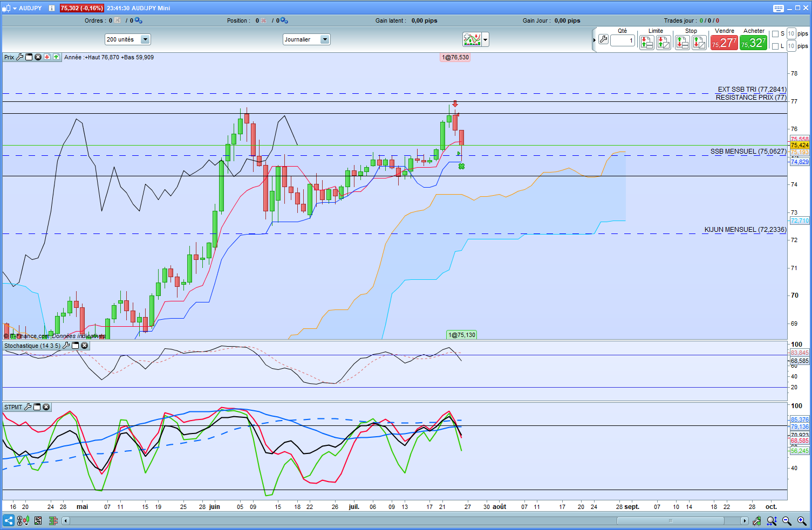Viewport: 812px width, 530px height.
Task: Maximize the STPMT panel
Action: [37, 407]
